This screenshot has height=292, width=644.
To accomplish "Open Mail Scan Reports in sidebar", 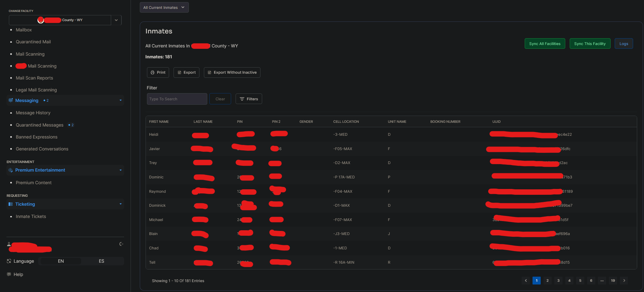I will coord(34,78).
